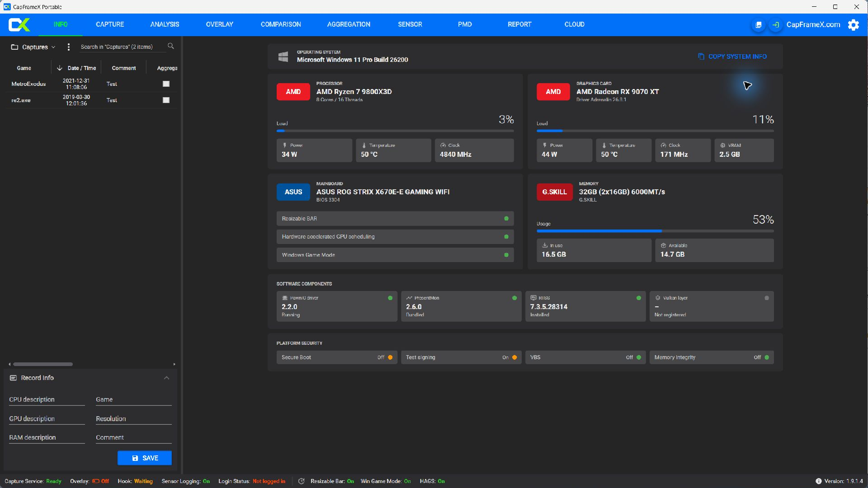Open the three-dot captures menu
This screenshot has width=868, height=488.
pyautogui.click(x=68, y=47)
